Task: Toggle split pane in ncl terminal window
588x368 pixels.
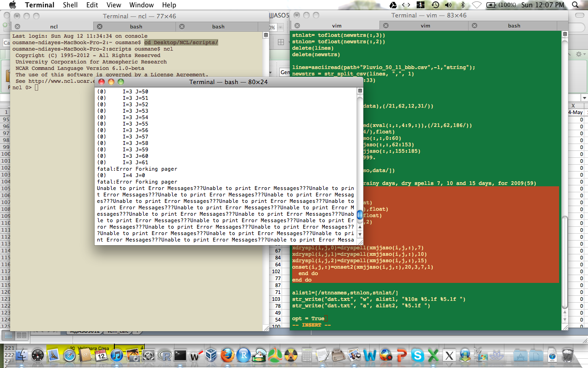Action: [x=266, y=35]
